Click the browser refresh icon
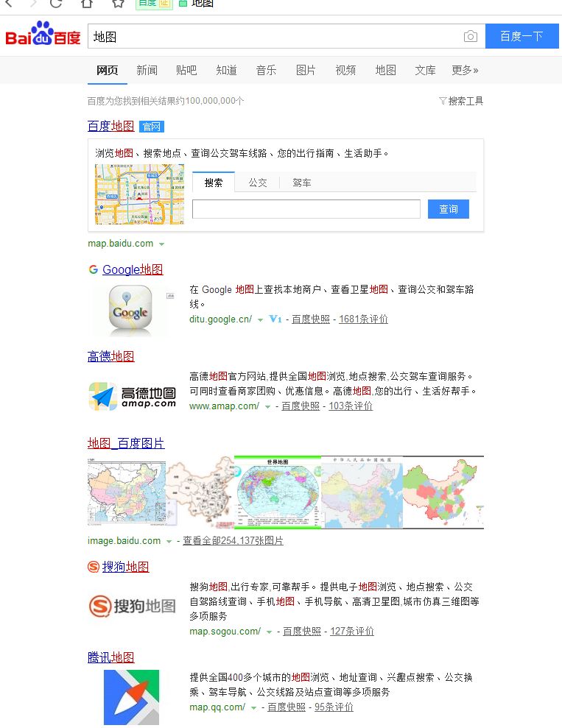 56,3
